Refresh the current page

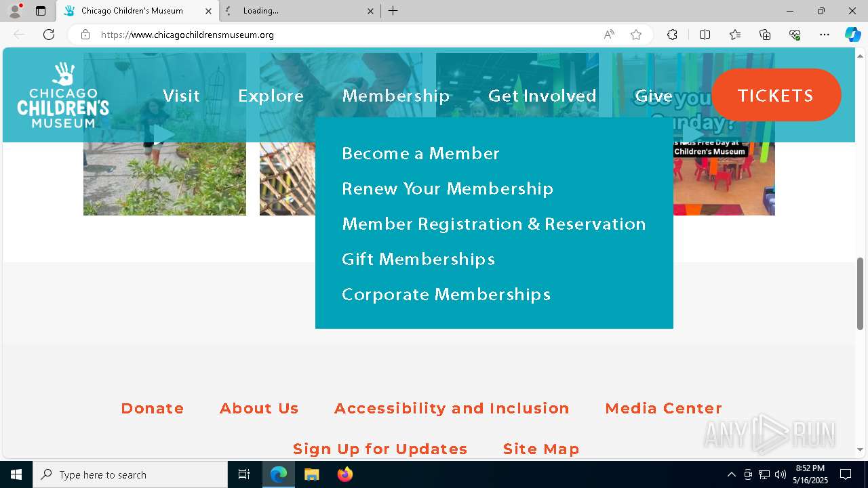49,35
